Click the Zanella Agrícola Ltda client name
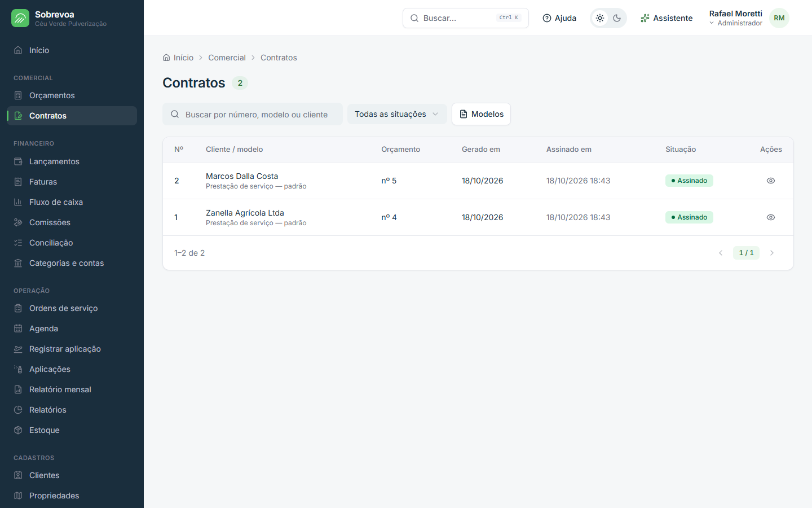812x508 pixels. click(245, 213)
